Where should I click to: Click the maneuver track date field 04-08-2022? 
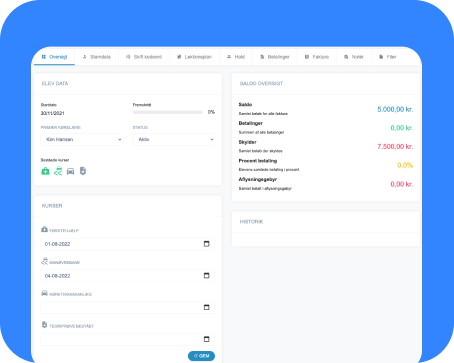tap(127, 276)
